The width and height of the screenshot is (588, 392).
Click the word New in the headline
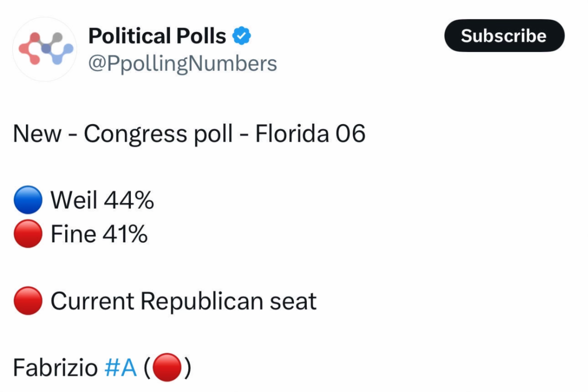(x=37, y=134)
